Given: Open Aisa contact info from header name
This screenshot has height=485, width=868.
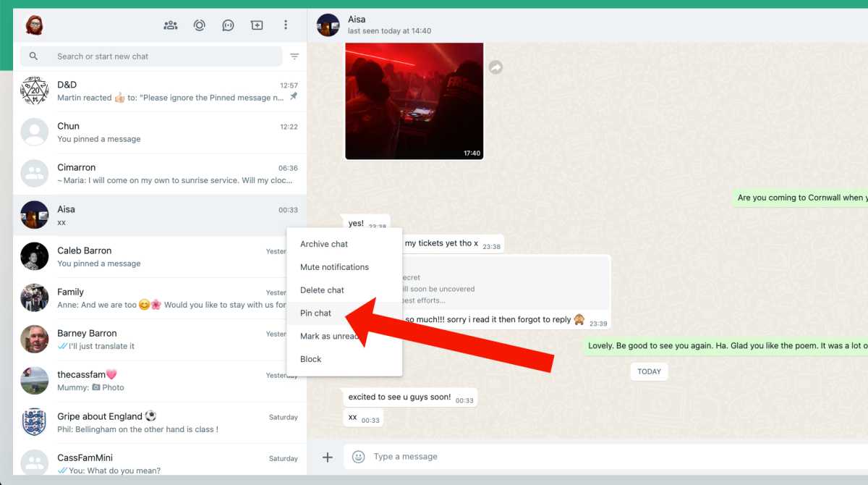Looking at the screenshot, I should coord(357,20).
